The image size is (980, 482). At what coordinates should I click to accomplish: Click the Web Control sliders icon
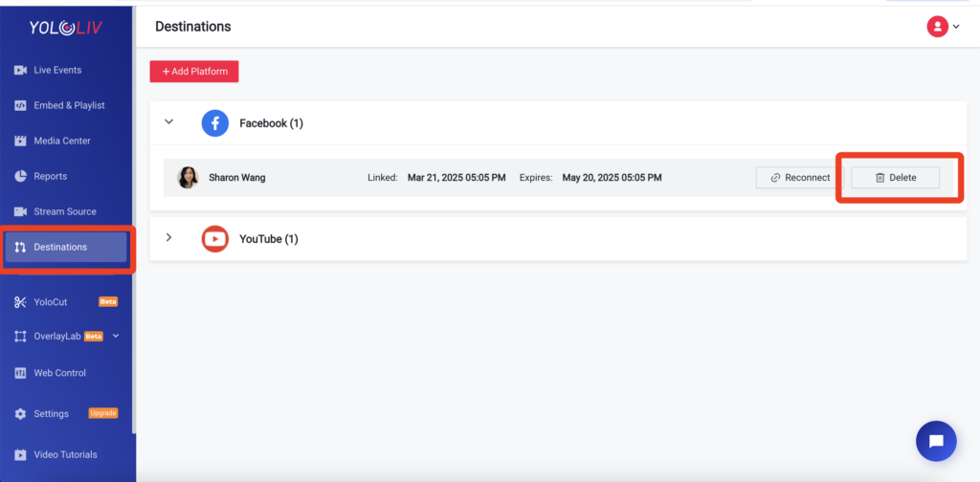[x=20, y=373]
